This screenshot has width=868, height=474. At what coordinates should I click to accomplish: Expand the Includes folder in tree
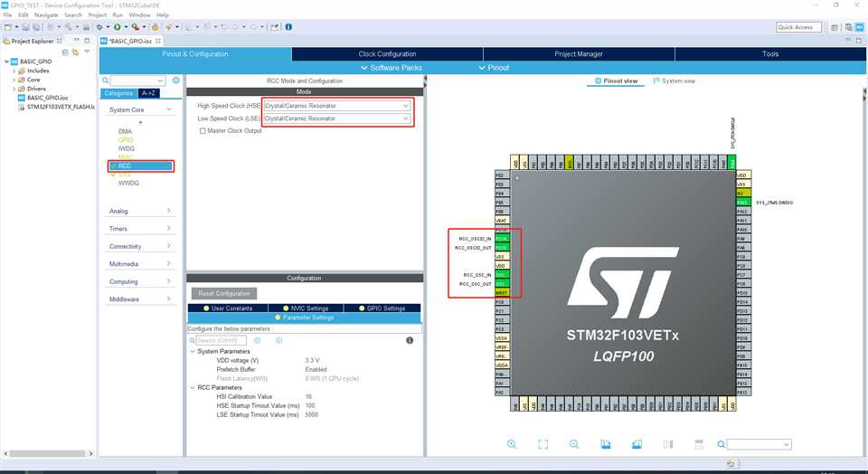pyautogui.click(x=14, y=71)
